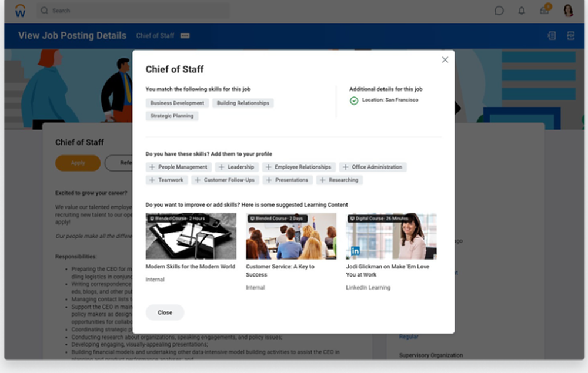Open Modern Skills for the Modern World title

click(x=190, y=267)
